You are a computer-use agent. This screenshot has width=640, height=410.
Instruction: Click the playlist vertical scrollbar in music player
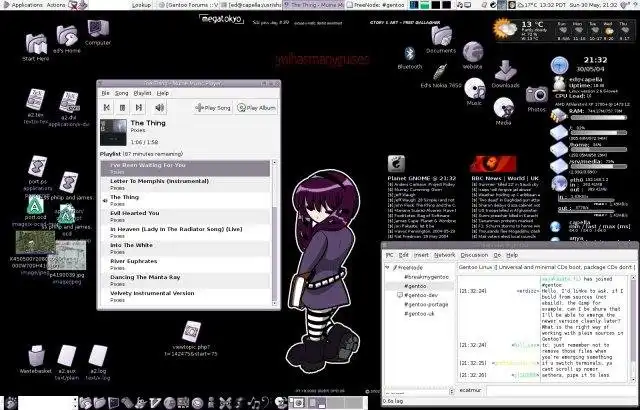pos(274,233)
